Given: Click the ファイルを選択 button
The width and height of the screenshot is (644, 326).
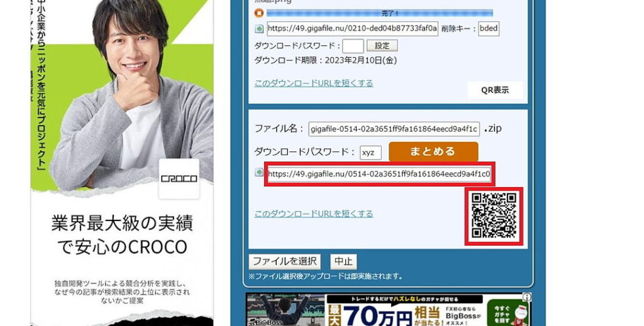Looking at the screenshot, I should point(284,261).
